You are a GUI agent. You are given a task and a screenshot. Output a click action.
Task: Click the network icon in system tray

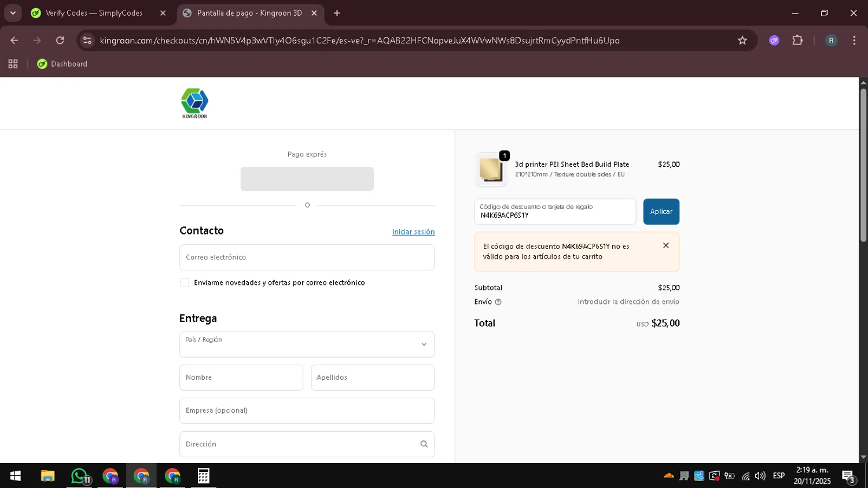click(x=745, y=476)
